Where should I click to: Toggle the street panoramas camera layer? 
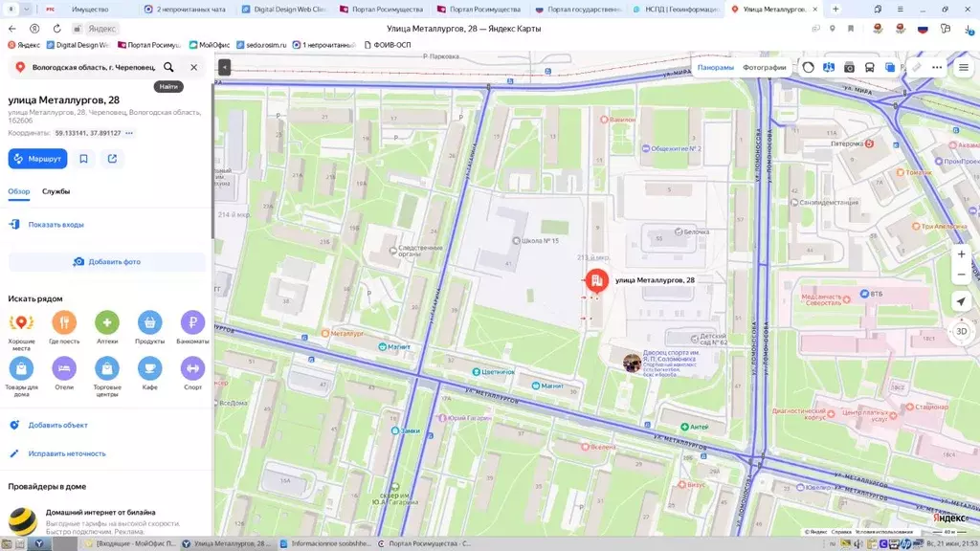click(x=849, y=68)
